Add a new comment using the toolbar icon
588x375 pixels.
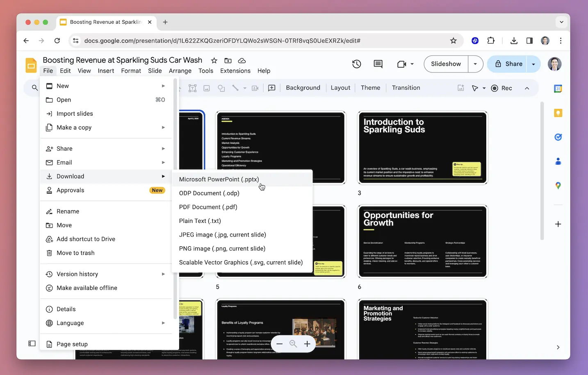(272, 88)
